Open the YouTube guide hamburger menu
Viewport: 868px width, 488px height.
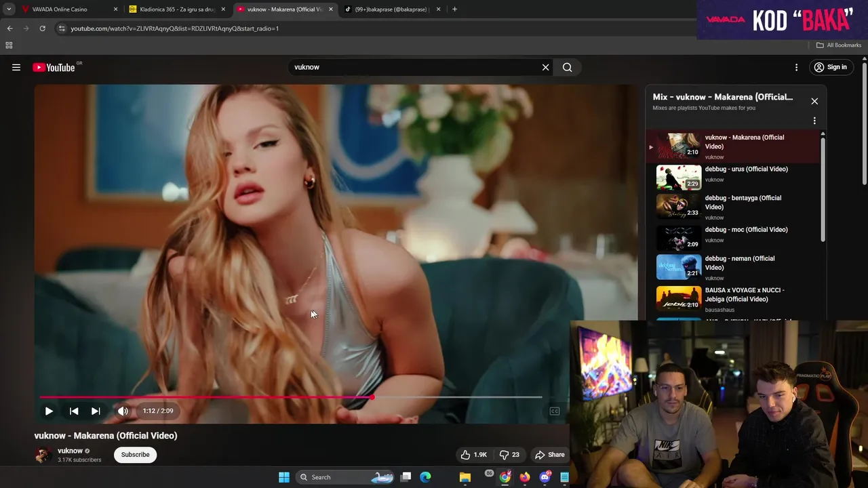point(16,67)
